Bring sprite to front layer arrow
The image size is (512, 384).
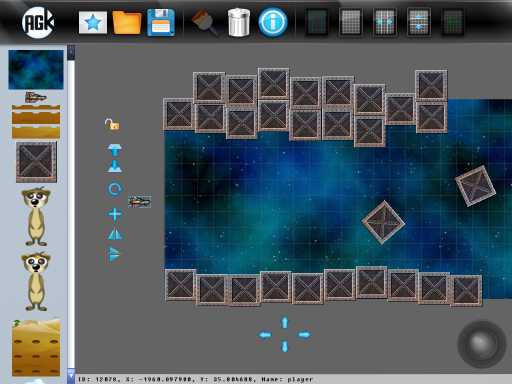coord(115,150)
